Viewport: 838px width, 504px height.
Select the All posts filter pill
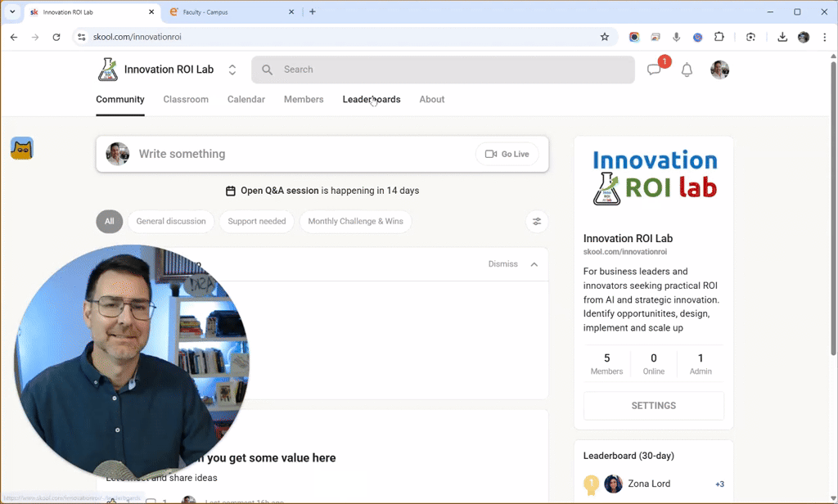[x=109, y=221]
